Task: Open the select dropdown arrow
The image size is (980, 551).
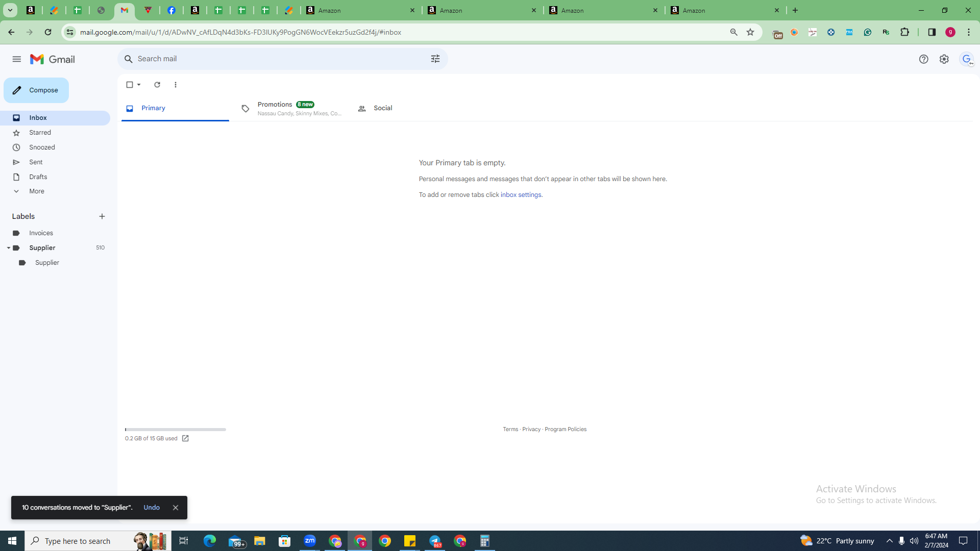Action: tap(139, 85)
